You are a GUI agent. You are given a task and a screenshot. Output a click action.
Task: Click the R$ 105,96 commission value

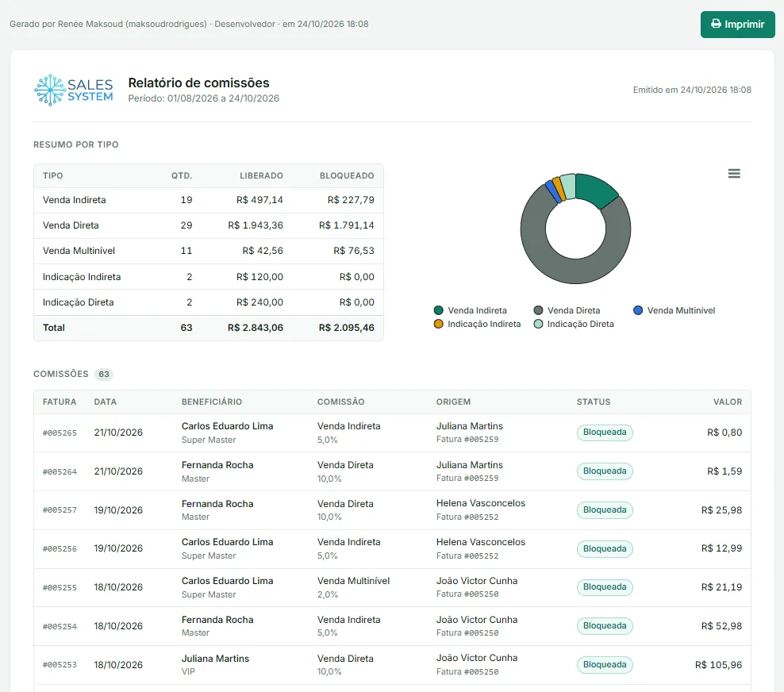(718, 665)
